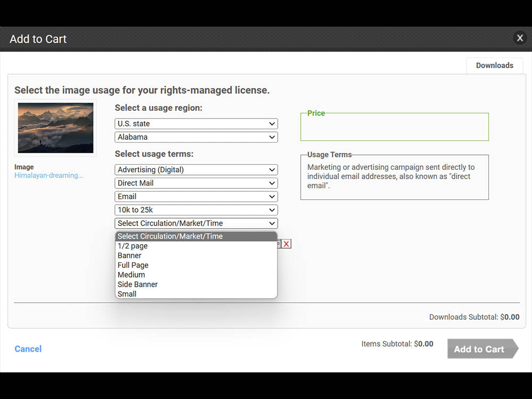Select the Small option

click(127, 294)
